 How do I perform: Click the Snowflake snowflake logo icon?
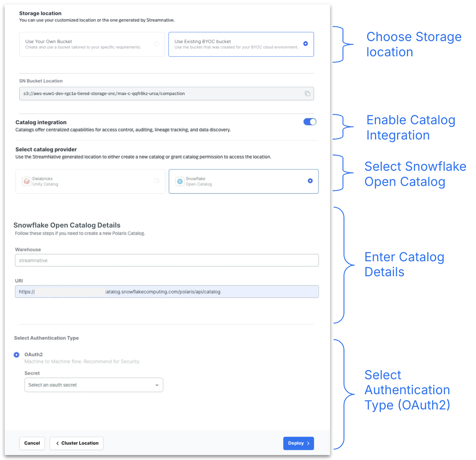180,181
